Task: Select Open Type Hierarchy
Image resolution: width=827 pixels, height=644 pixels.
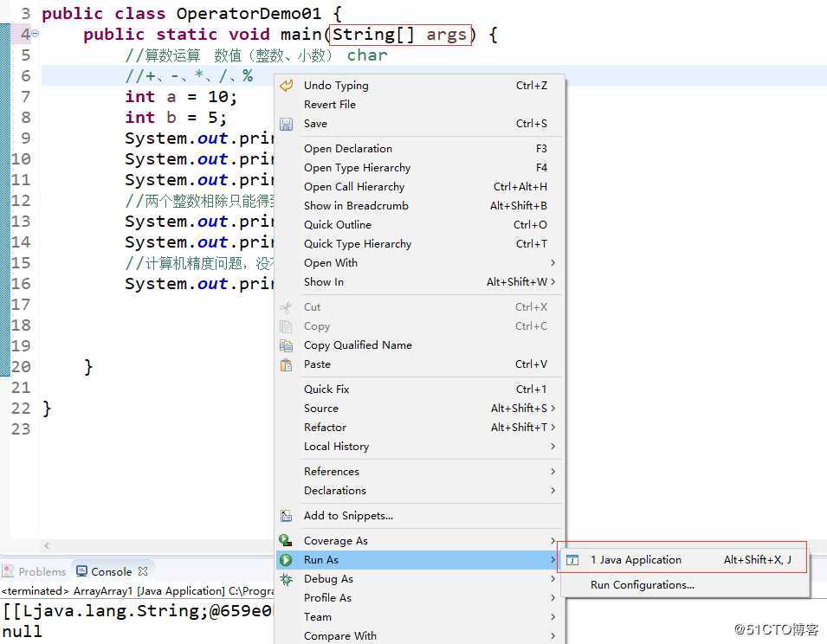Action: tap(420, 168)
